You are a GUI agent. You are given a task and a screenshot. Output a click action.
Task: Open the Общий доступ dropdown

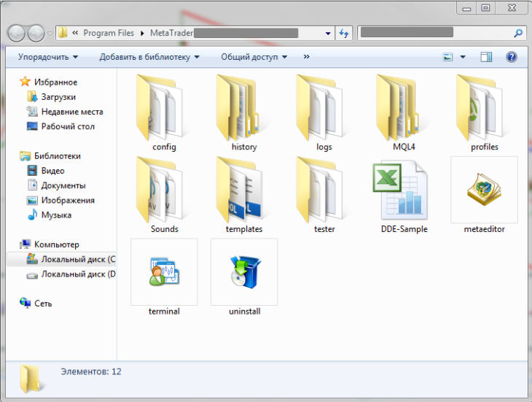coord(254,57)
